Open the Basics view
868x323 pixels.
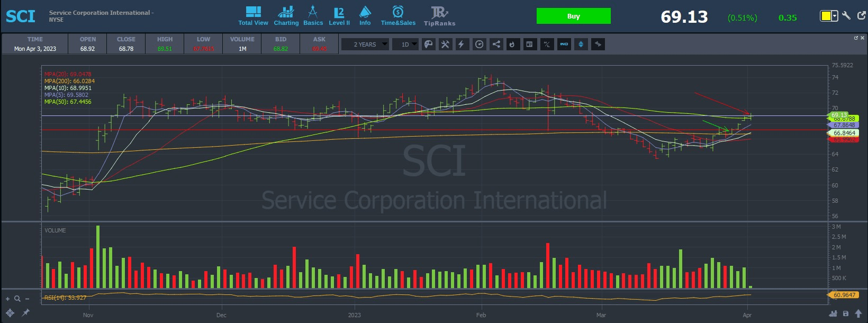pos(313,16)
